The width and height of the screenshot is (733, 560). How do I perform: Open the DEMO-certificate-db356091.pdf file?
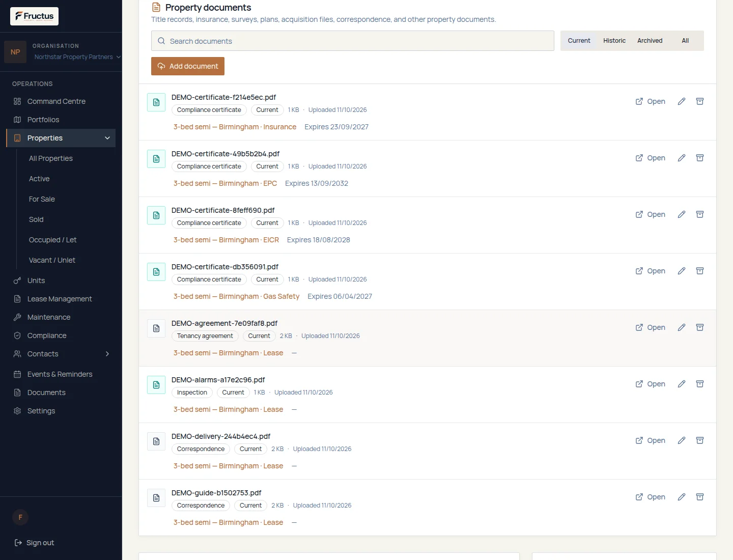651,271
